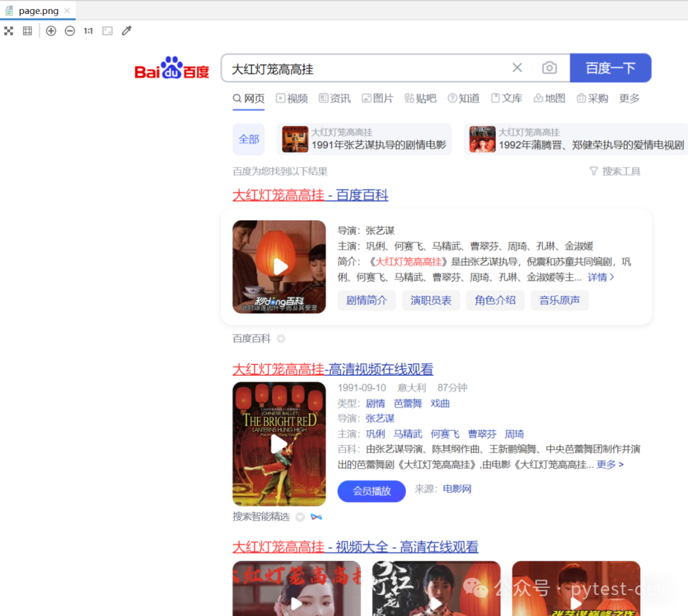
Task: Play the first video thumbnail in 视频大全
Action: (297, 589)
